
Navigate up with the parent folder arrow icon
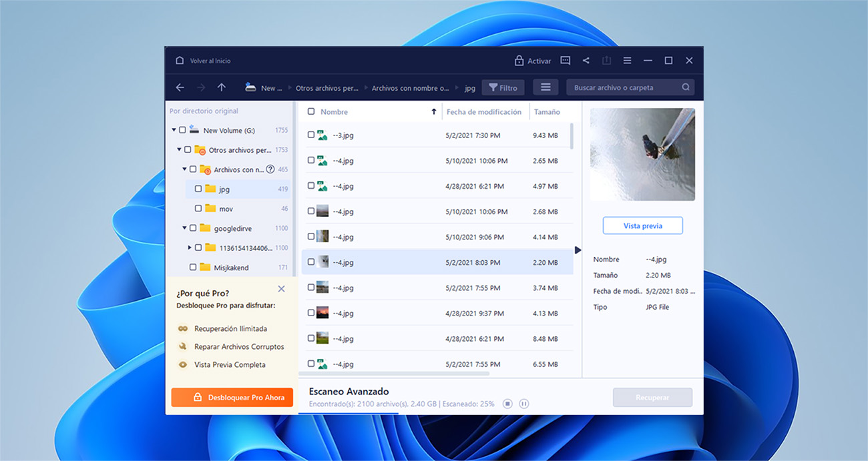click(222, 87)
